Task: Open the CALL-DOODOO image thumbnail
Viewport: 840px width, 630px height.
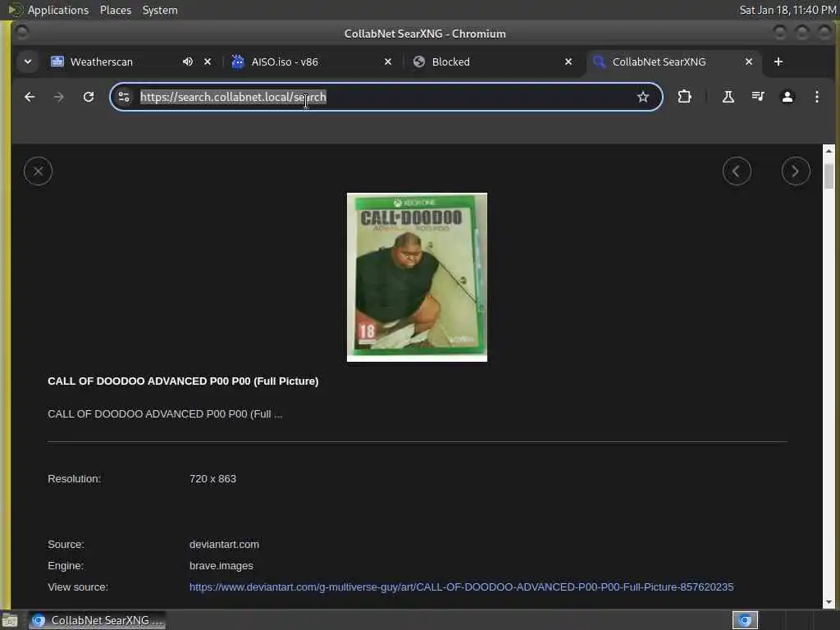Action: tap(417, 277)
